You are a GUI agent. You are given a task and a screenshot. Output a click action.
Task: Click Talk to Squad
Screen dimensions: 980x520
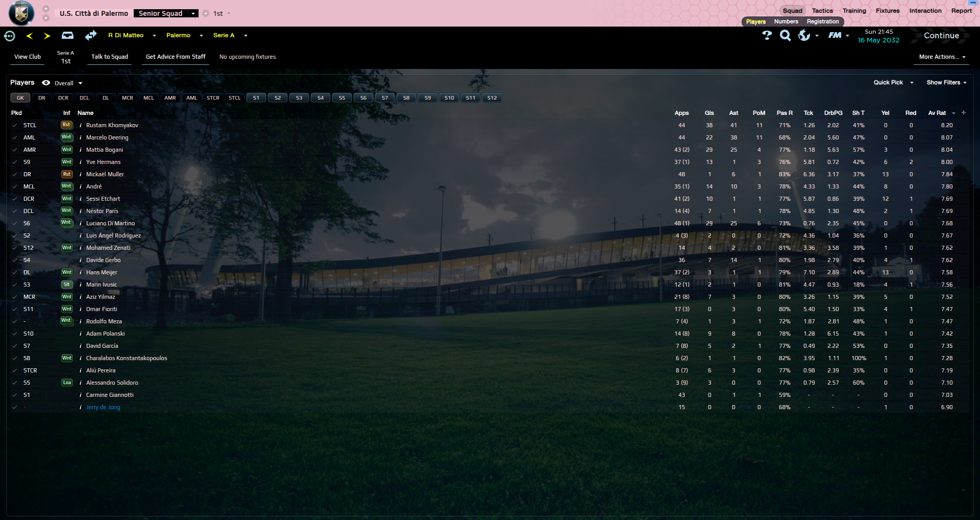(110, 57)
